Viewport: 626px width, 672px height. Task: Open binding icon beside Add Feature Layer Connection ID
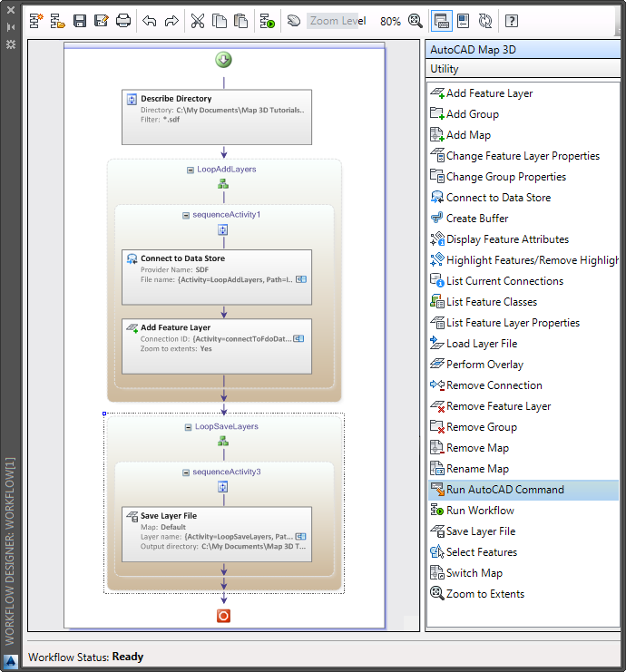[x=298, y=338]
